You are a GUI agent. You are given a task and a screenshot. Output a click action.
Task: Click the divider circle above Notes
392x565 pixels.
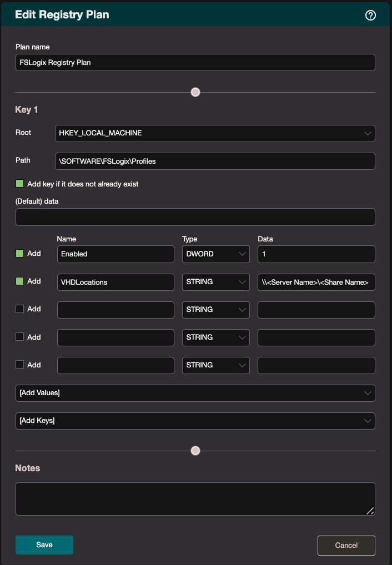(x=195, y=451)
